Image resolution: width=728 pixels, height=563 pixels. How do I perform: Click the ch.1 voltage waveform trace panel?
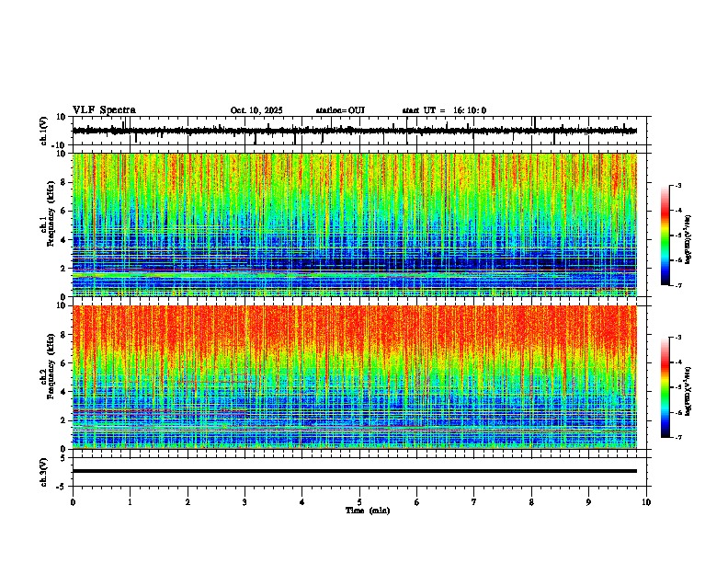pos(359,131)
